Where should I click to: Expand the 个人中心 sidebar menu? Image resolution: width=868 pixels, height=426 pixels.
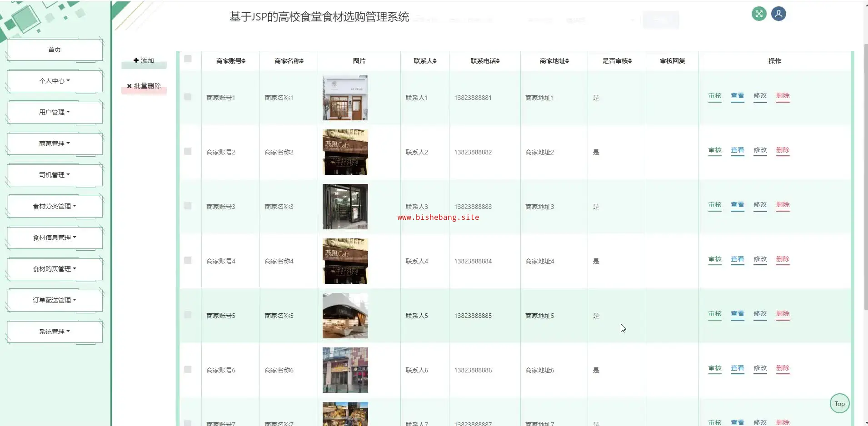pyautogui.click(x=55, y=81)
